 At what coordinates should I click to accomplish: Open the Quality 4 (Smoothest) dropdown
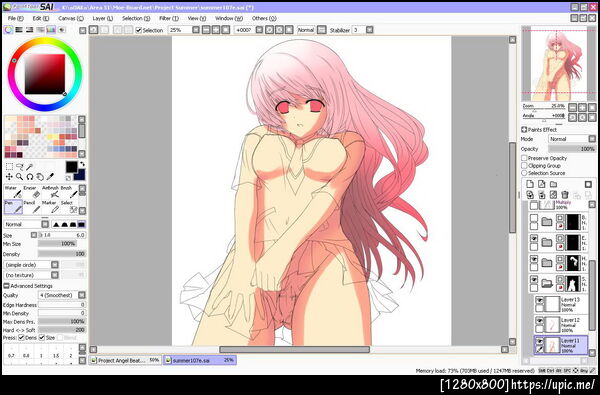coord(82,295)
